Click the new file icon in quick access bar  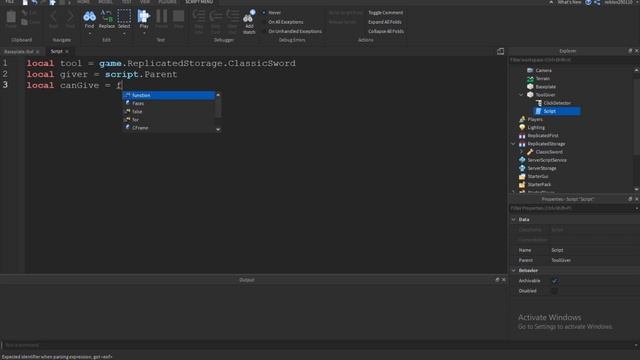click(x=25, y=2)
